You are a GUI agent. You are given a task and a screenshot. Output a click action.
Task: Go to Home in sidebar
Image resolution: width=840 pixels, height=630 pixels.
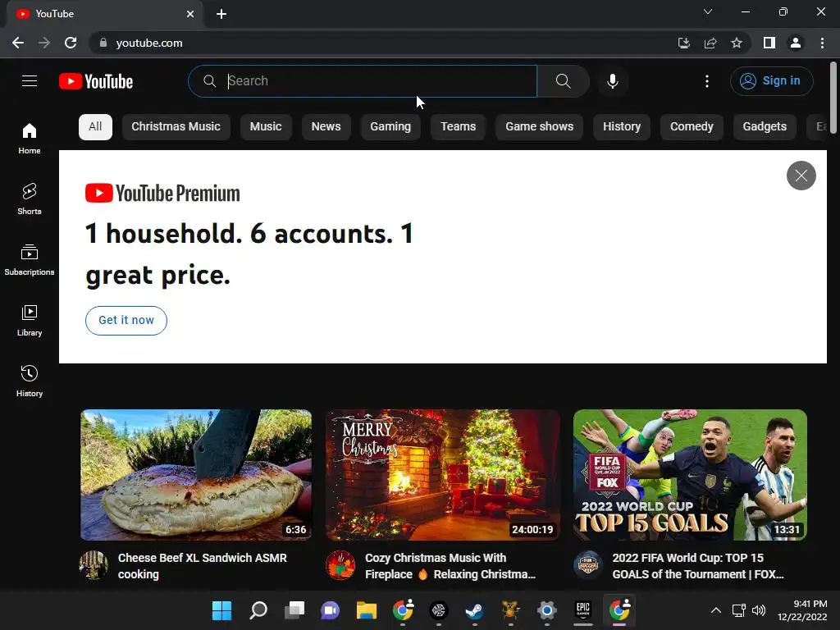pos(30,138)
